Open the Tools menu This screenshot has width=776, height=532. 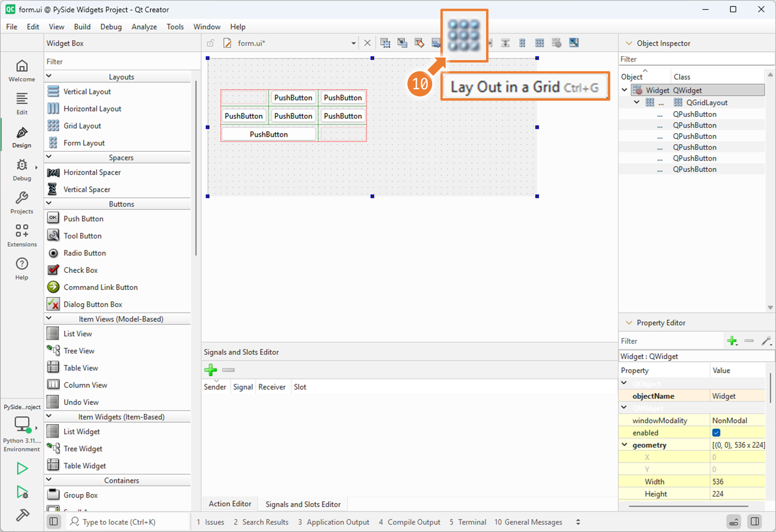pyautogui.click(x=175, y=27)
